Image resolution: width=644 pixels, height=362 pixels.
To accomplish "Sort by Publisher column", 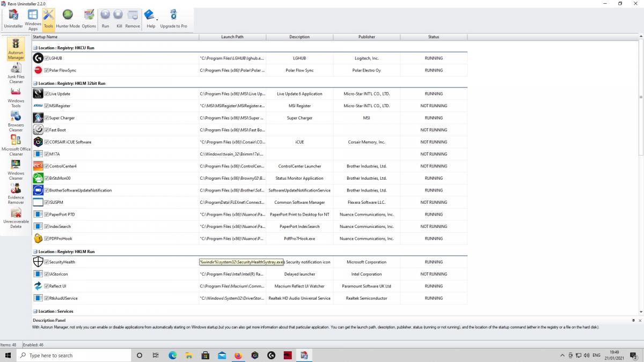I will tap(367, 37).
